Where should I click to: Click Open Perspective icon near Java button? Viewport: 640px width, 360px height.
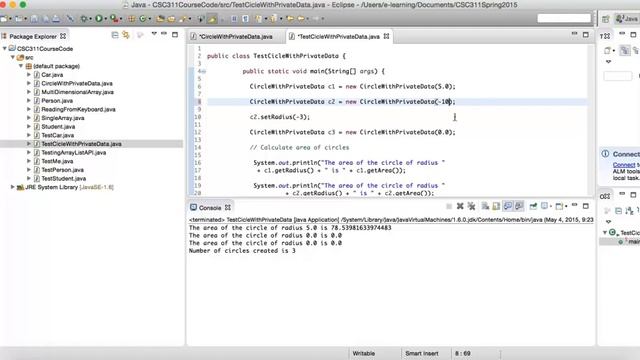(x=606, y=19)
